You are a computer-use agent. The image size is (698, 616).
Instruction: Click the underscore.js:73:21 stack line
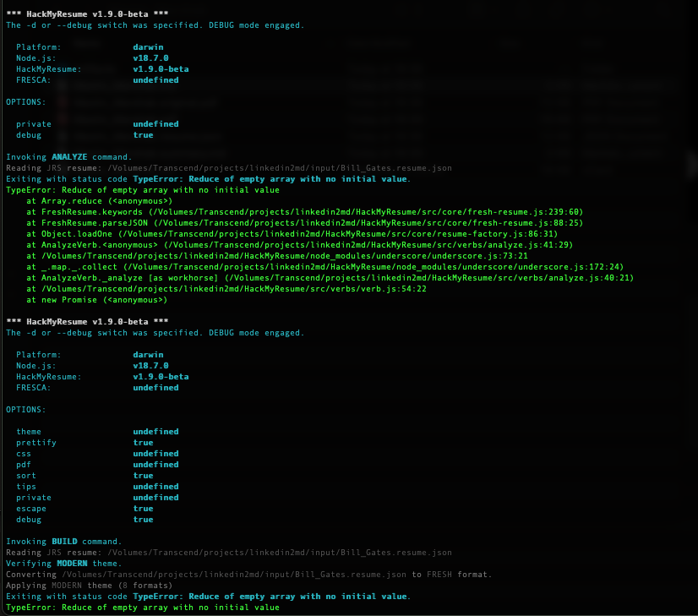(277, 256)
